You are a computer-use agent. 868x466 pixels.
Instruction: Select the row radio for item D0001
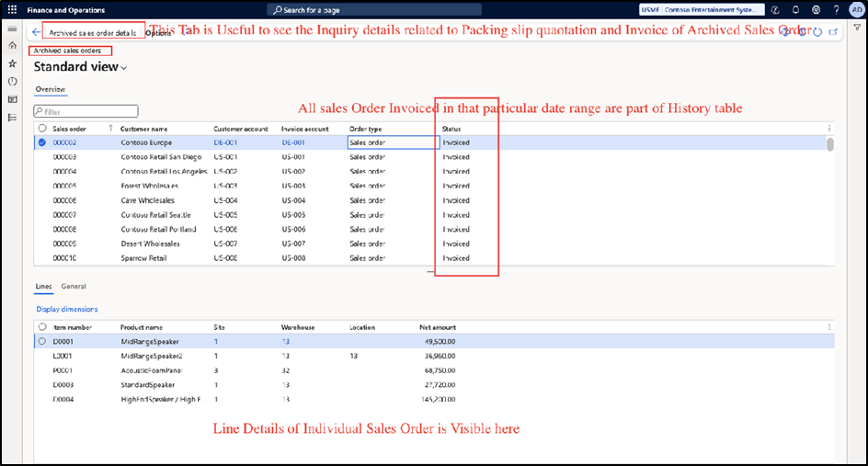coord(42,341)
